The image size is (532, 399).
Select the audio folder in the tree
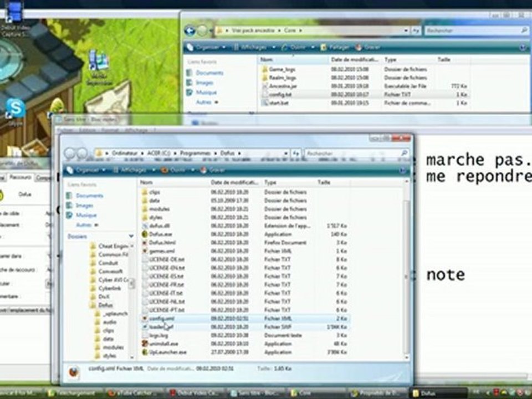click(110, 322)
